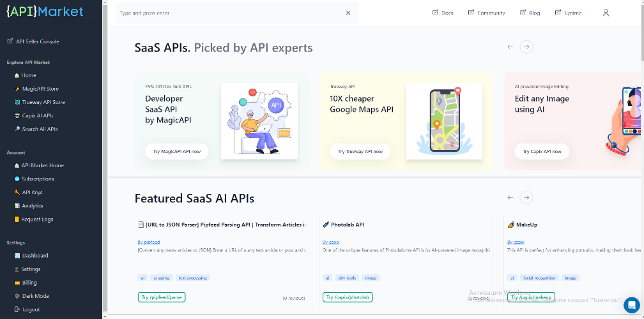Click image tag on Photolab card

pyautogui.click(x=371, y=278)
